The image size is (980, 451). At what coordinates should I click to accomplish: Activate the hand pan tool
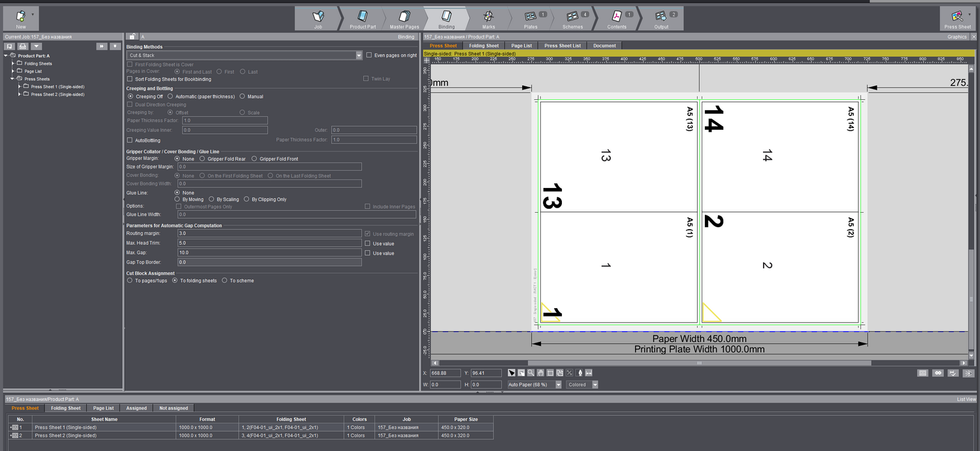[540, 373]
